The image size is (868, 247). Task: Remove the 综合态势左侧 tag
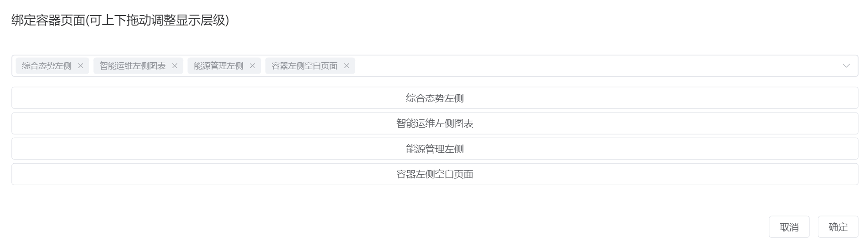[80, 66]
